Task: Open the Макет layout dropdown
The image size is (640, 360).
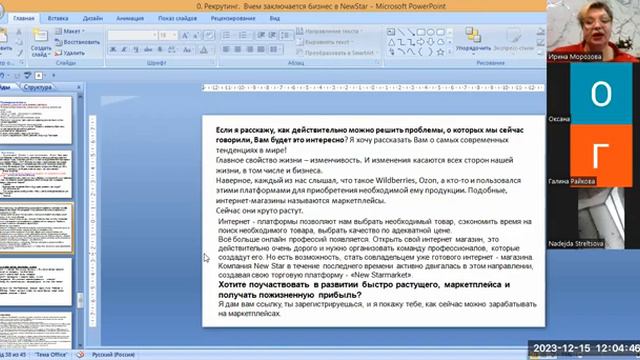Action: point(70,31)
